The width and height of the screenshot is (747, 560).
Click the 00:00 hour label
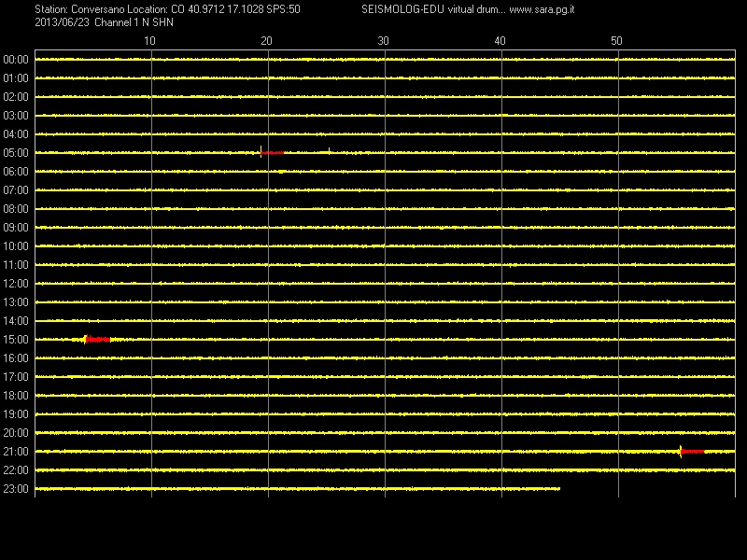click(16, 60)
